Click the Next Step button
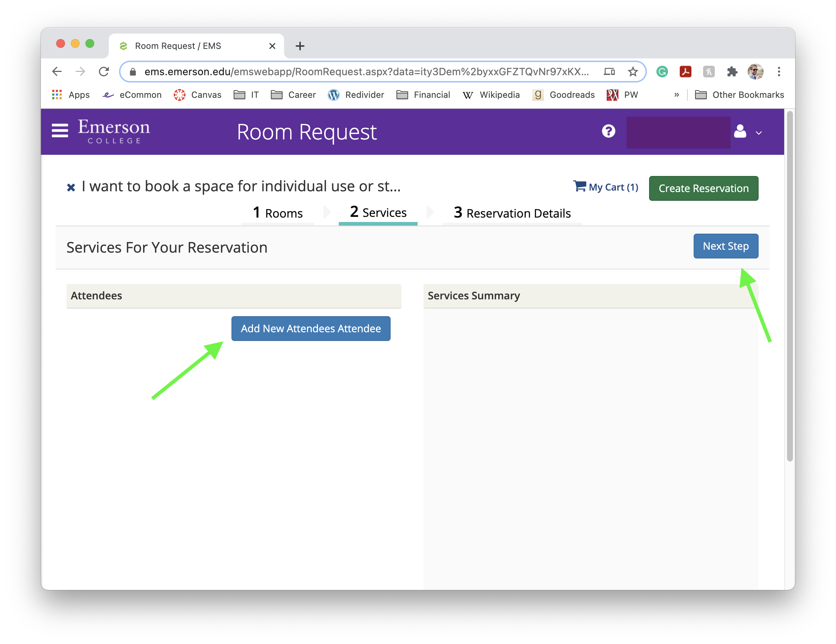 (725, 246)
